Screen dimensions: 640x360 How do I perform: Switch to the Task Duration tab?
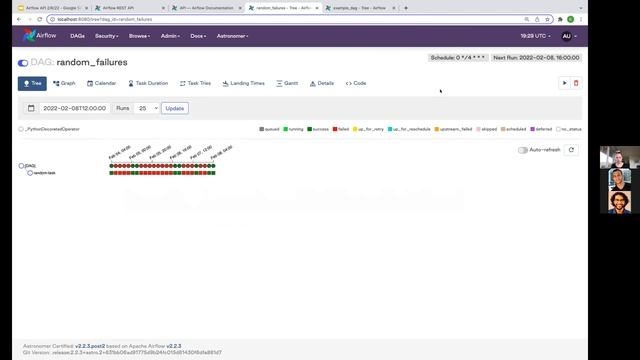pos(148,83)
